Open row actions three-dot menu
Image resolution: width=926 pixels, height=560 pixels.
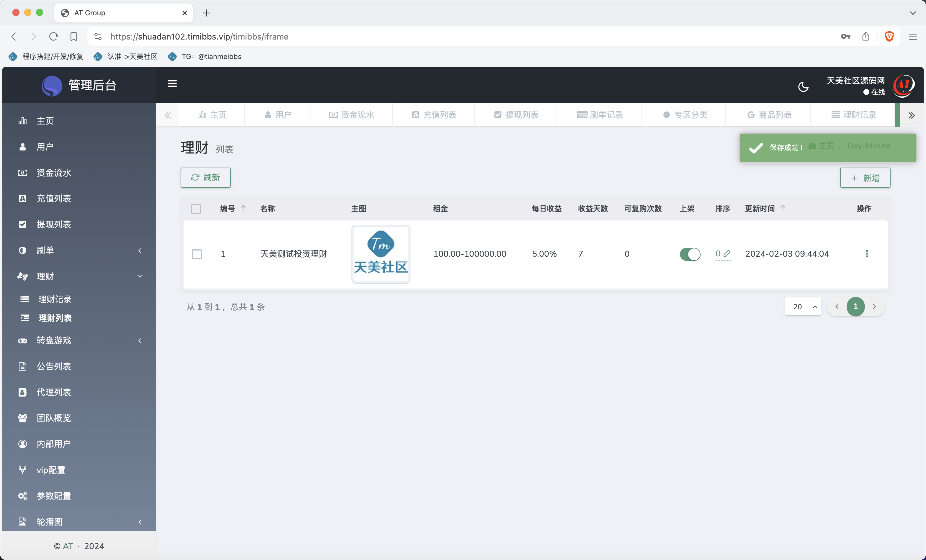tap(867, 254)
